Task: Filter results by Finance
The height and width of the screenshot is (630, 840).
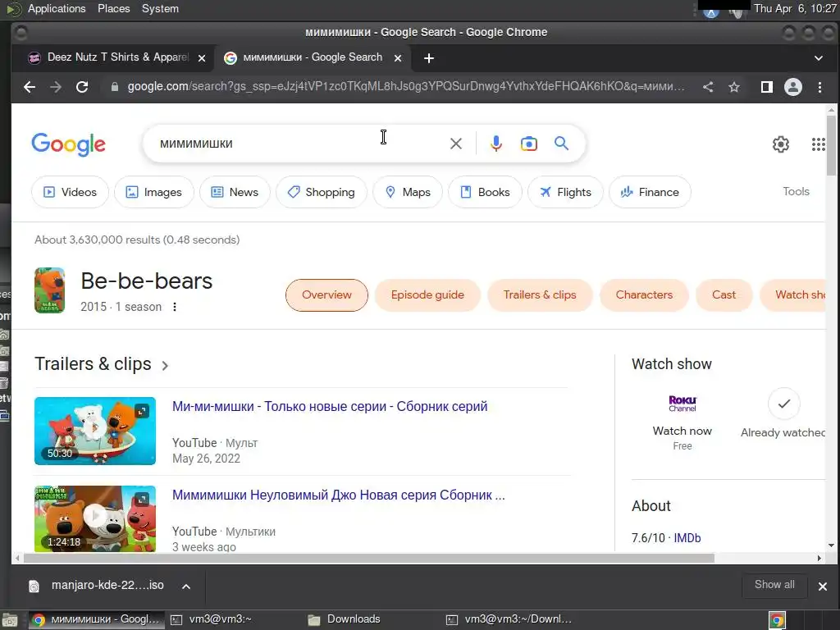Action: click(x=650, y=192)
